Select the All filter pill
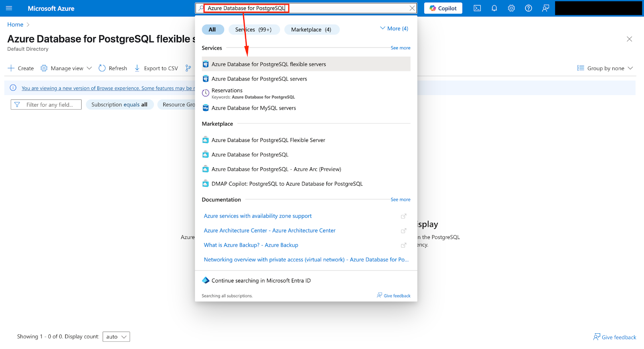 [x=213, y=29]
